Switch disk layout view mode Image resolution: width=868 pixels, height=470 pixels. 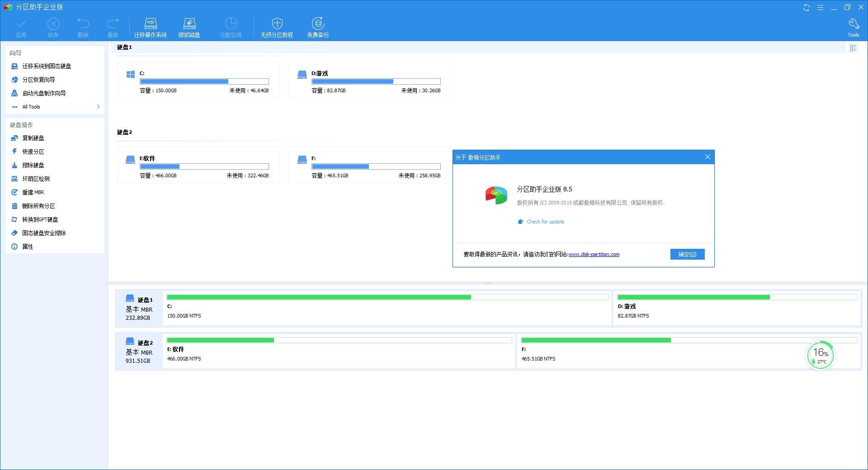pos(854,48)
